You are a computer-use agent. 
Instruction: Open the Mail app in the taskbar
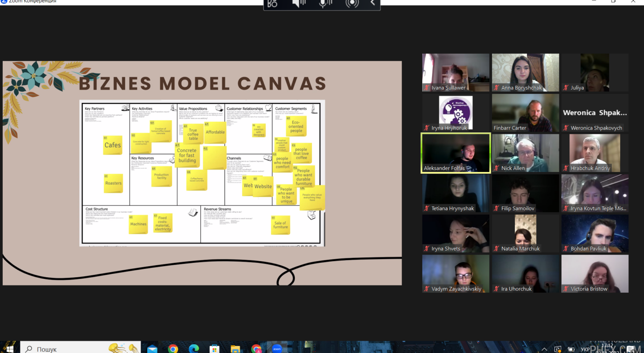(152, 348)
